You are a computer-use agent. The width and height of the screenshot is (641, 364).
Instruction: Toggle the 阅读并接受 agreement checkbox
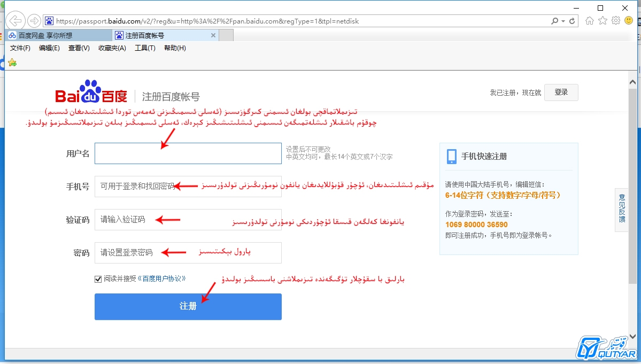click(x=98, y=279)
